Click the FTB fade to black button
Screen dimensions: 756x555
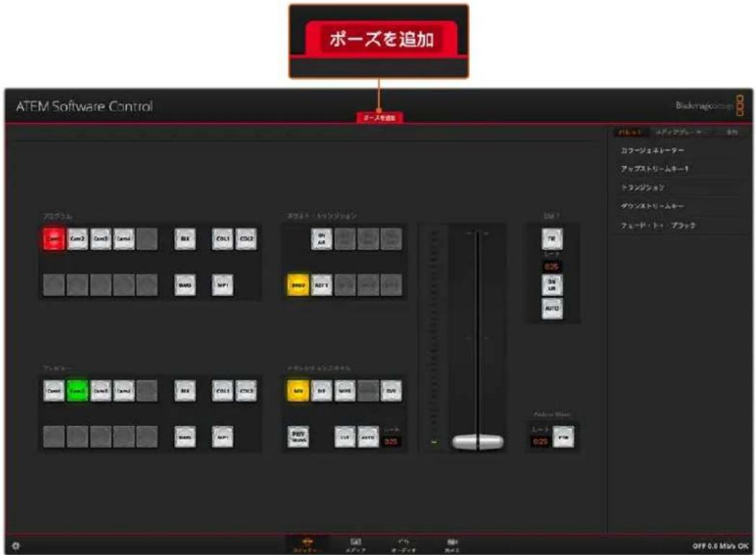(x=563, y=437)
